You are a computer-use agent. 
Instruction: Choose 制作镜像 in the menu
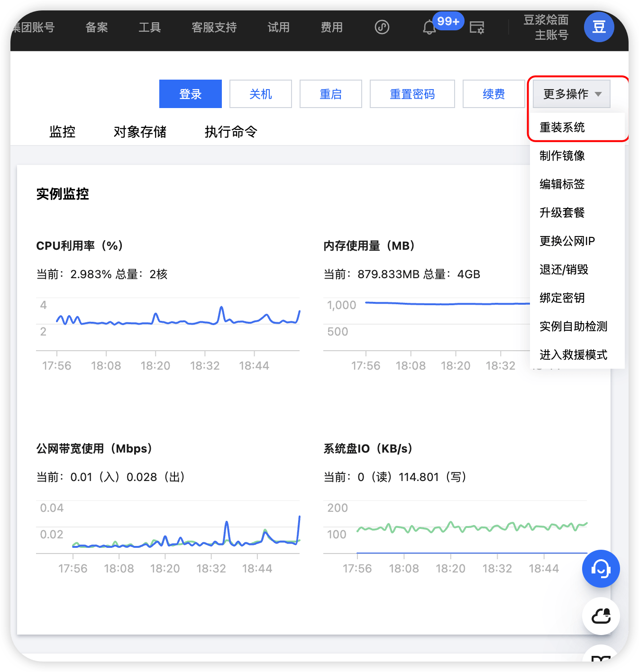tap(562, 155)
